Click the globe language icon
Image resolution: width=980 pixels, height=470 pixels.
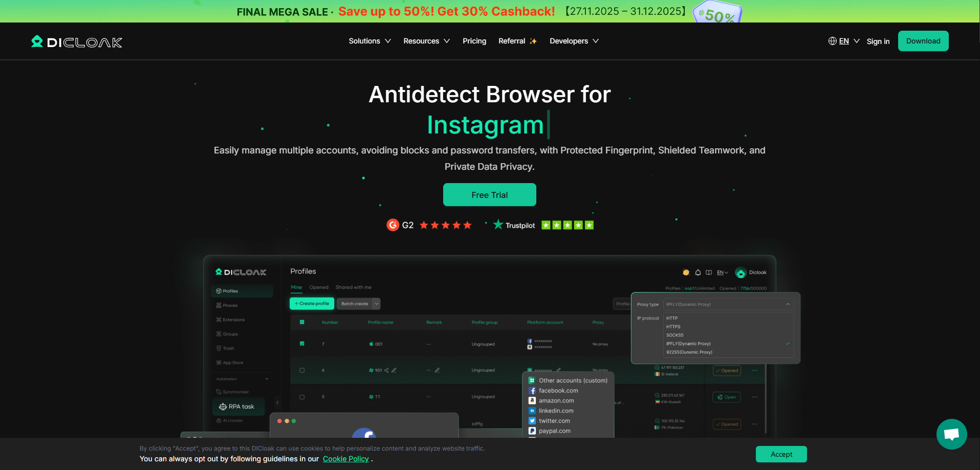point(832,41)
